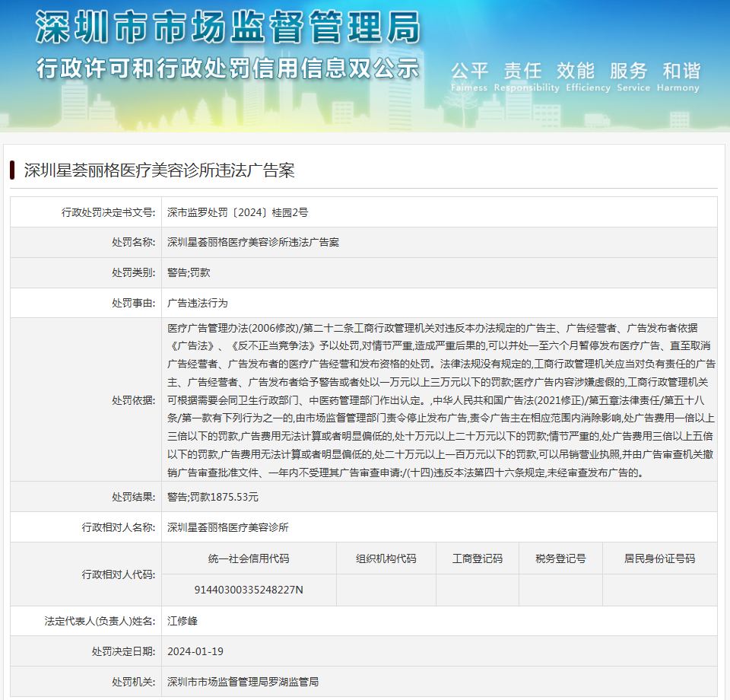
Task: Click the 居民身份证号码 column header
Action: 659,558
